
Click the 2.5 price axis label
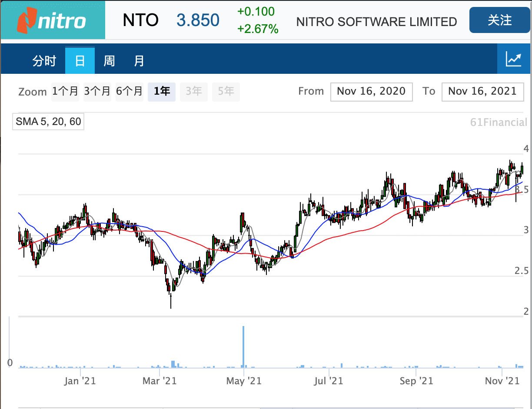coord(522,271)
